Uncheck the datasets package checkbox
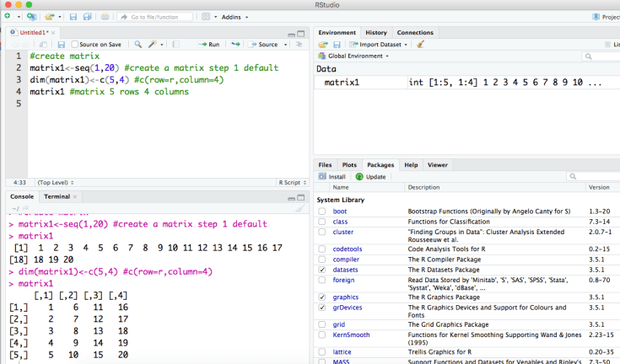The width and height of the screenshot is (620, 364). [322, 270]
